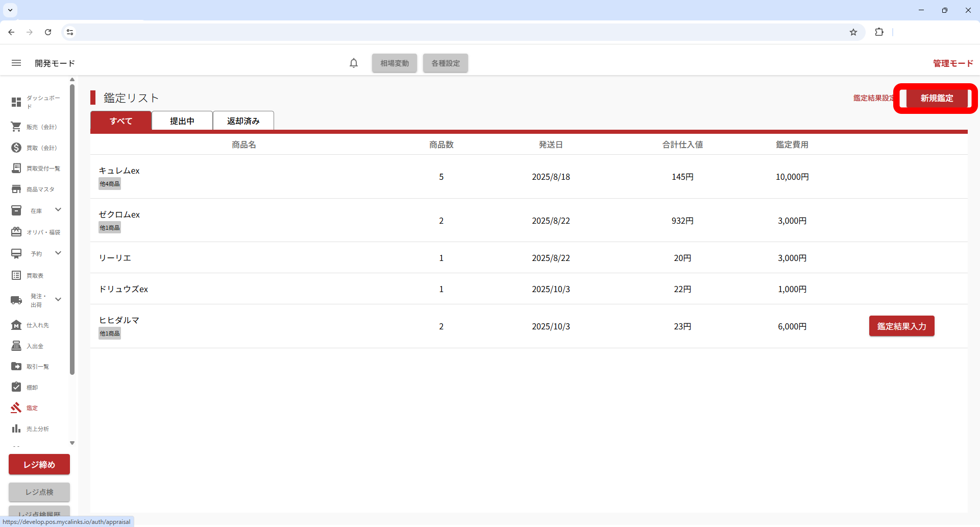The image size is (980, 527).
Task: Switch to the 提出中 tab
Action: (x=182, y=121)
